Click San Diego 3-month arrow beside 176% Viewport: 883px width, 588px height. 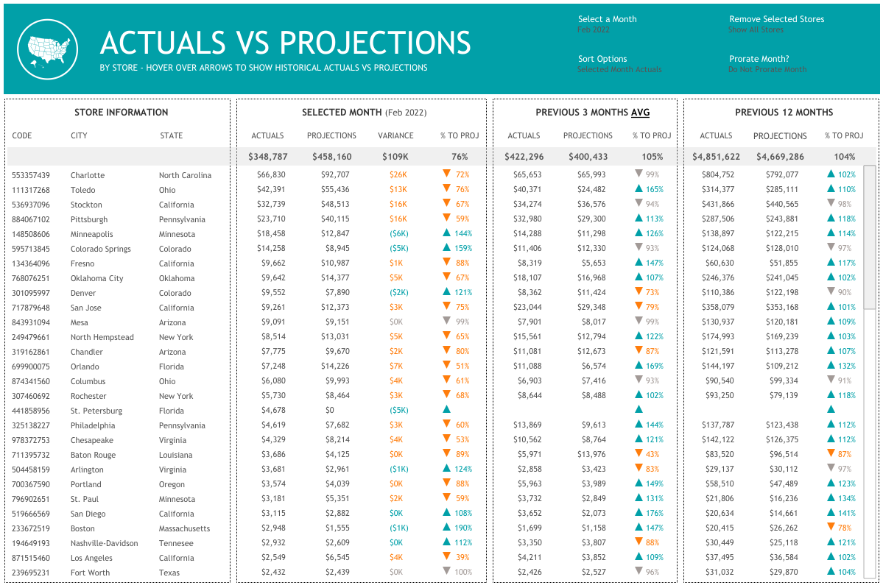[638, 513]
